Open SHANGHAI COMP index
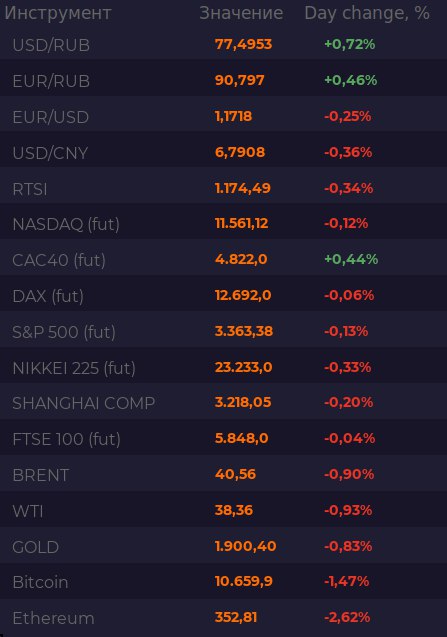 tap(84, 403)
